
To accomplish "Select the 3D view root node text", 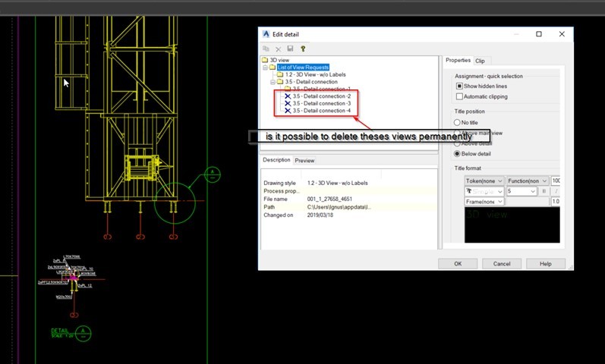I will [x=279, y=60].
